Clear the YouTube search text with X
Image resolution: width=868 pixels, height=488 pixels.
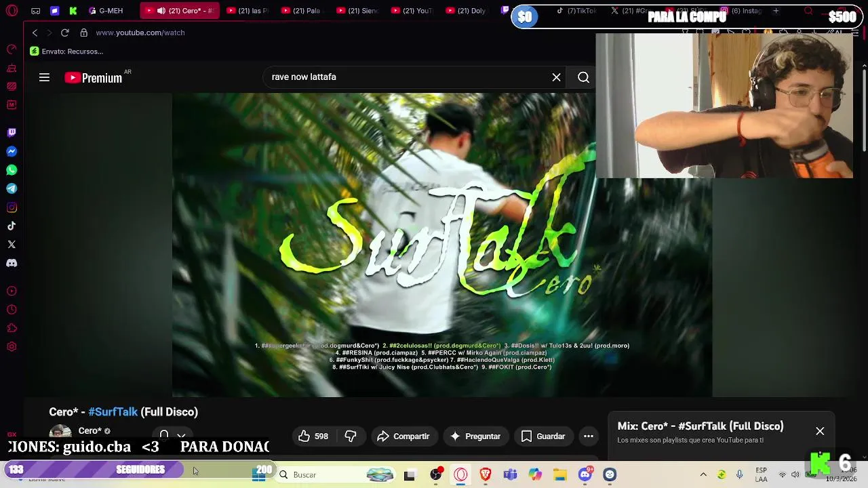tap(556, 77)
